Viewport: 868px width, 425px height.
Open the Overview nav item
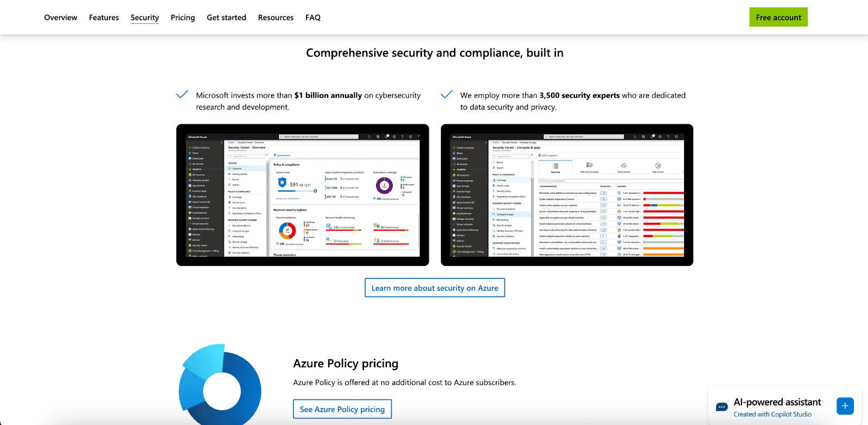[61, 17]
